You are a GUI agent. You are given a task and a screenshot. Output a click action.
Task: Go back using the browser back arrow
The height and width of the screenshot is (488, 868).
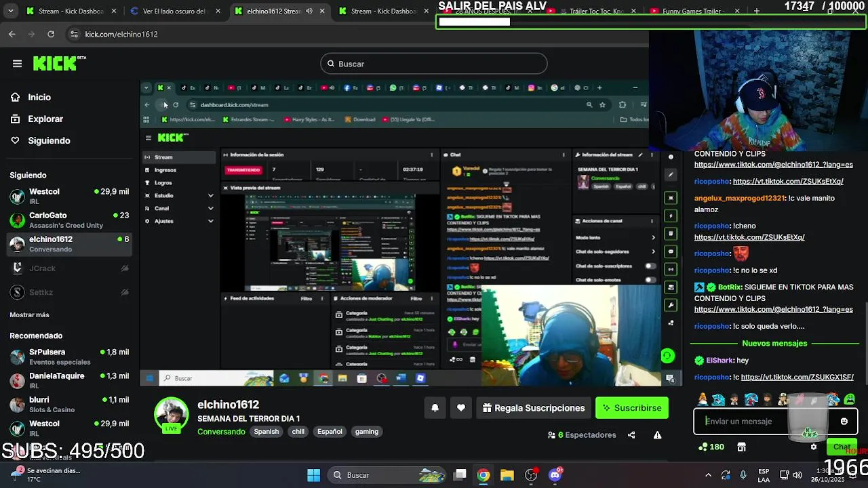(x=12, y=34)
